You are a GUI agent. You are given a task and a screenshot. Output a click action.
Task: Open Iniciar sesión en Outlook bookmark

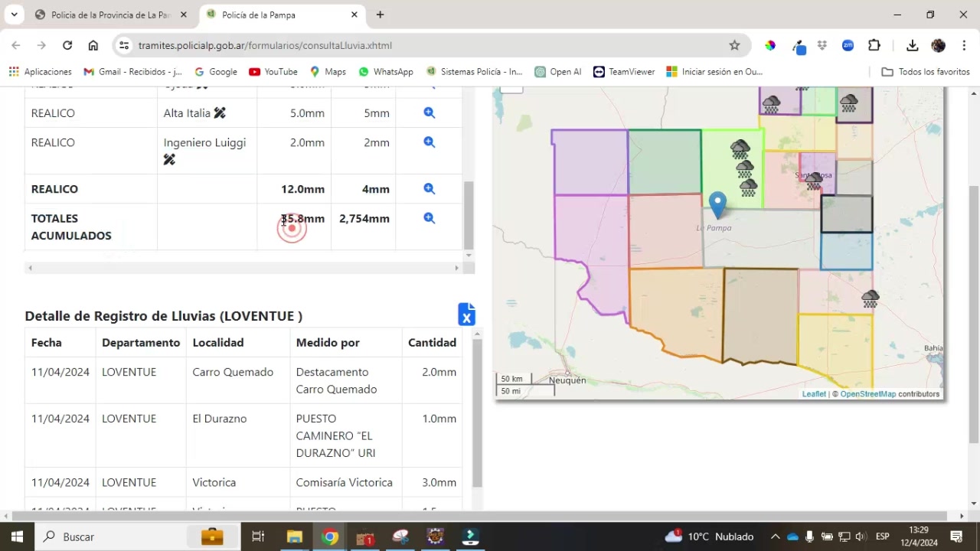tap(714, 71)
